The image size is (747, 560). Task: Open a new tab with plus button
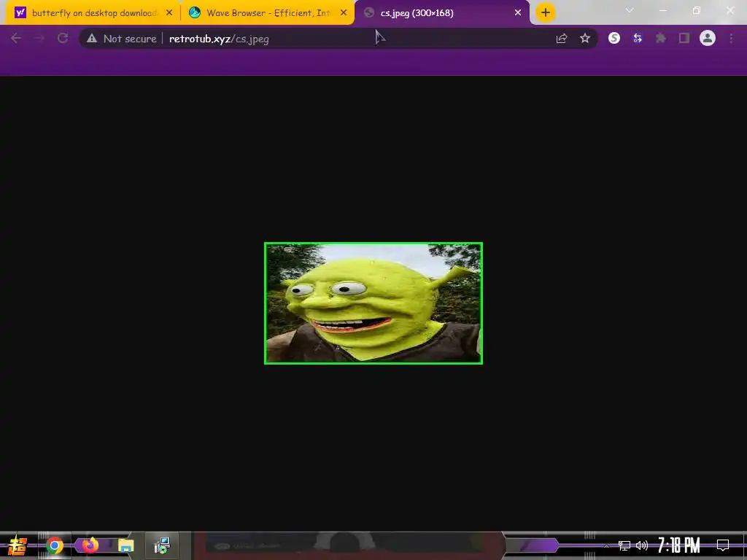tap(546, 13)
